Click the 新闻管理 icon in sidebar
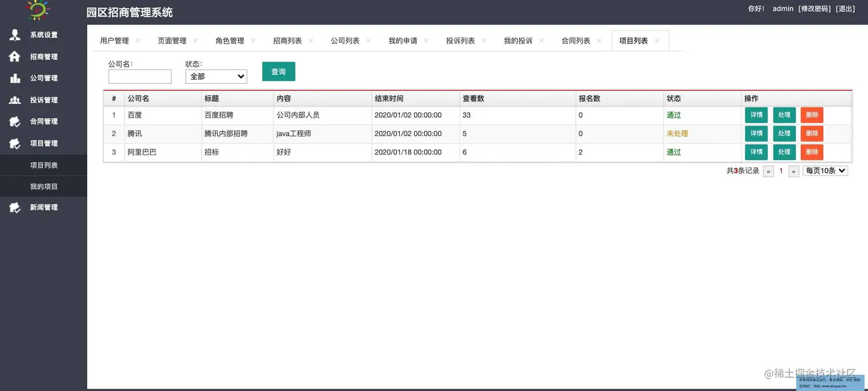 click(15, 207)
